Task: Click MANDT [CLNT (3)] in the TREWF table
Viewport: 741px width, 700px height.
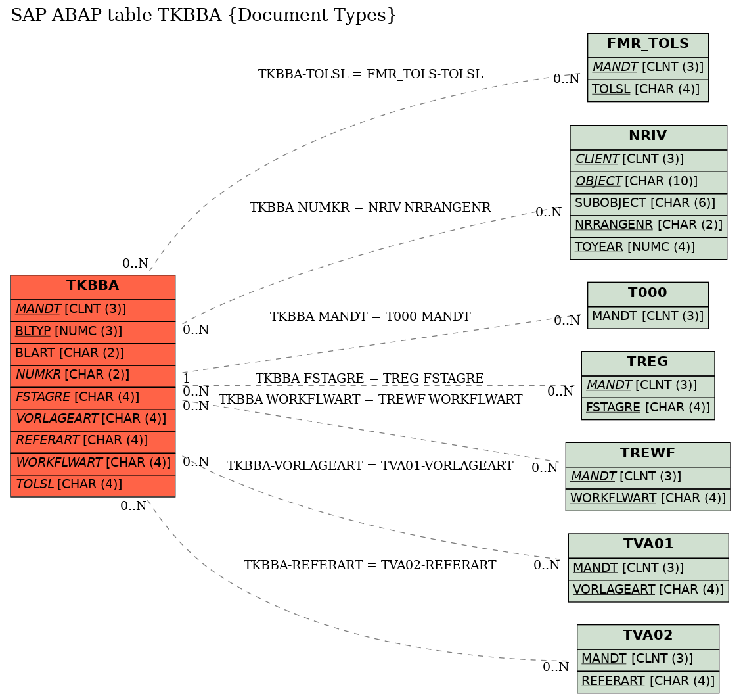Action: 648,478
